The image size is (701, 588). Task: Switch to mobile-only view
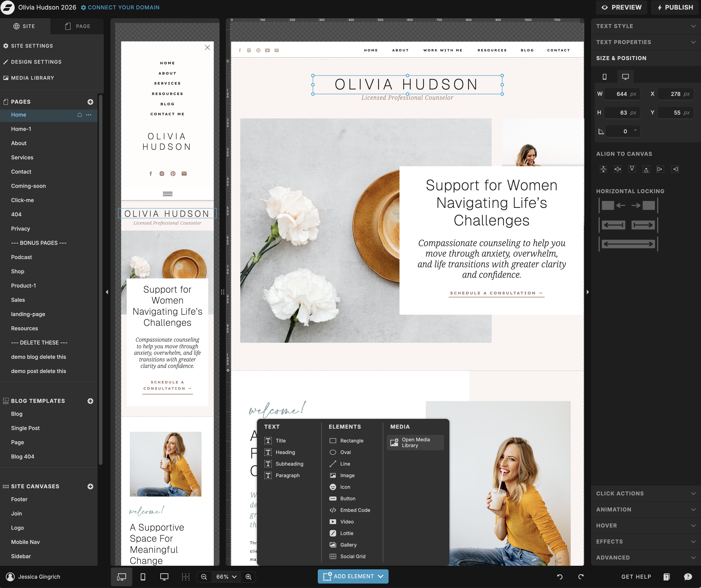[143, 577]
